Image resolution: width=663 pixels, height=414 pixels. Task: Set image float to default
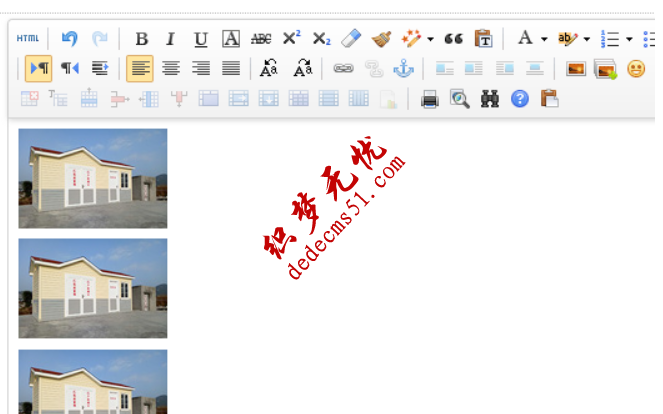click(444, 68)
